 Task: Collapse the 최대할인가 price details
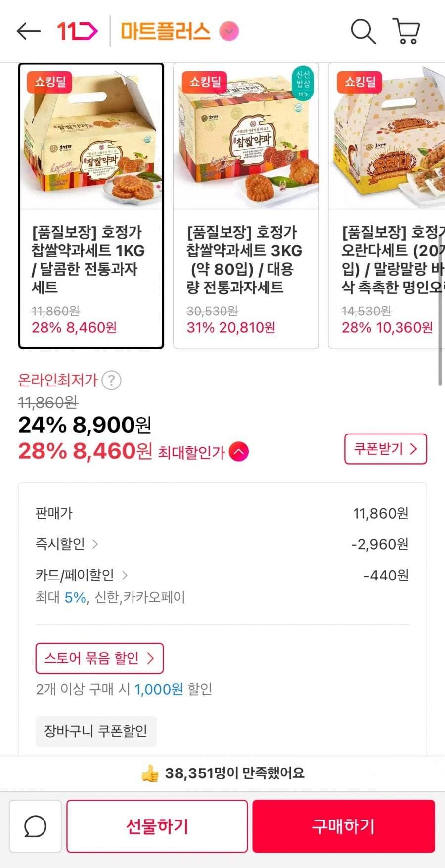(x=239, y=452)
